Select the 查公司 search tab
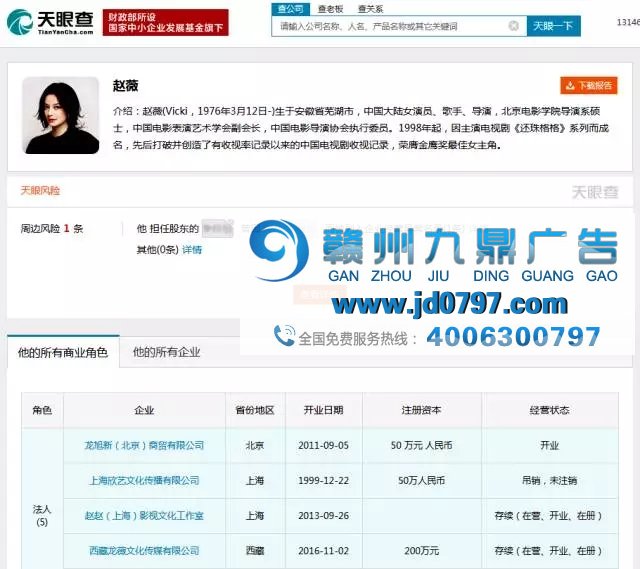 tap(291, 9)
